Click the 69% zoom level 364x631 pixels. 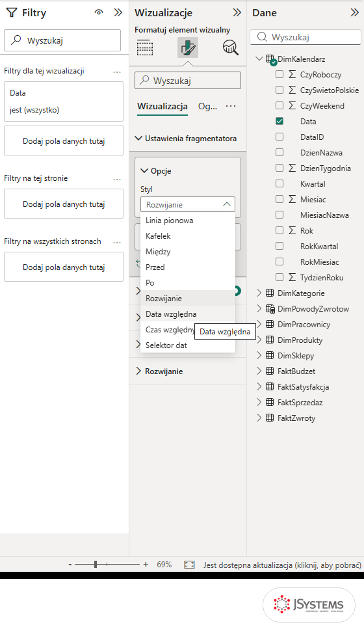164,565
